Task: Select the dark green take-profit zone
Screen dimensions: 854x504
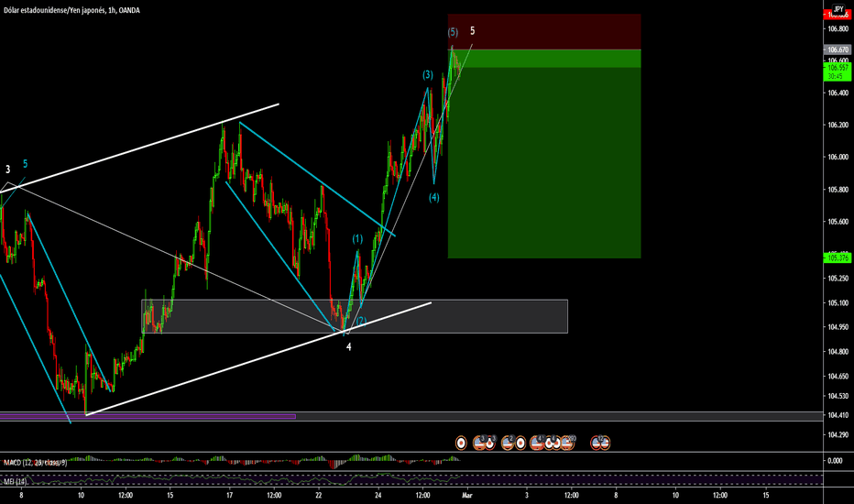Action: point(543,165)
